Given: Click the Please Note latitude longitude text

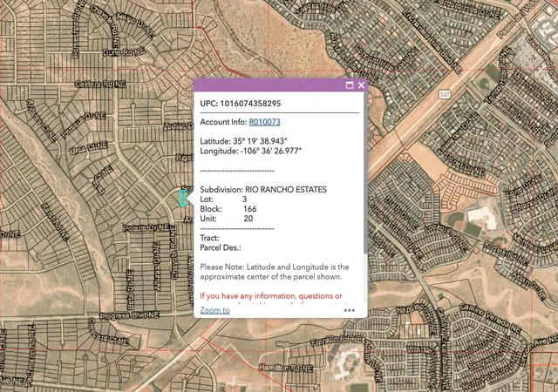Looking at the screenshot, I should [275, 272].
